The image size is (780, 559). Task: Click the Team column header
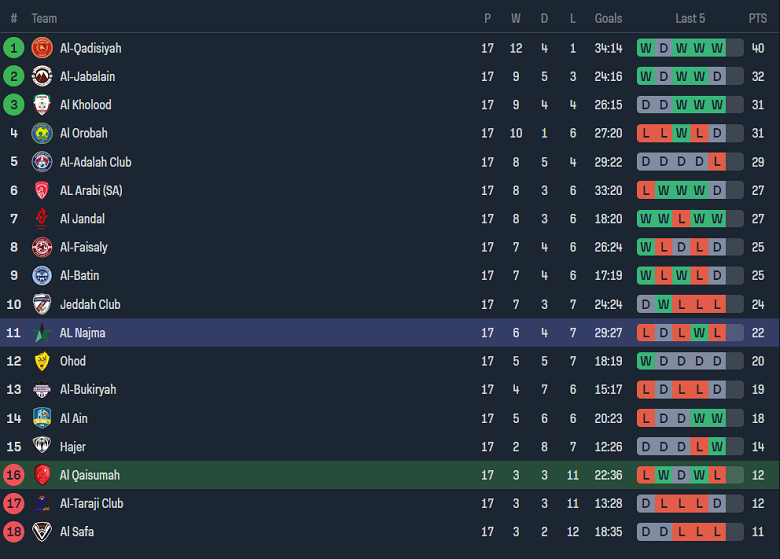click(x=44, y=18)
